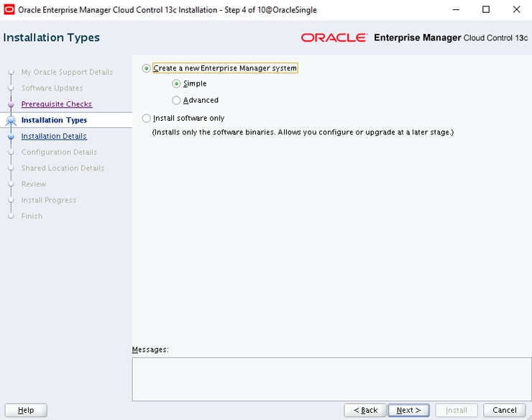Click the Installation Details step bullet

click(x=11, y=136)
